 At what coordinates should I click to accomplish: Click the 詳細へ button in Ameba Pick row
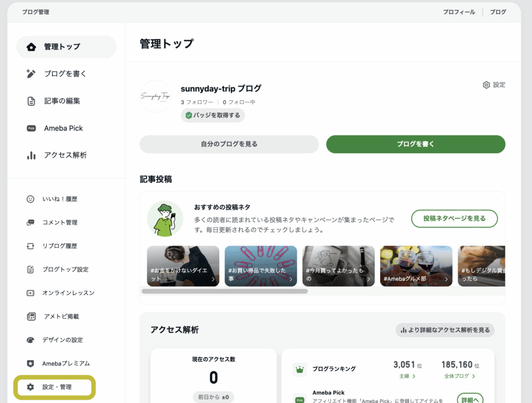pyautogui.click(x=470, y=399)
